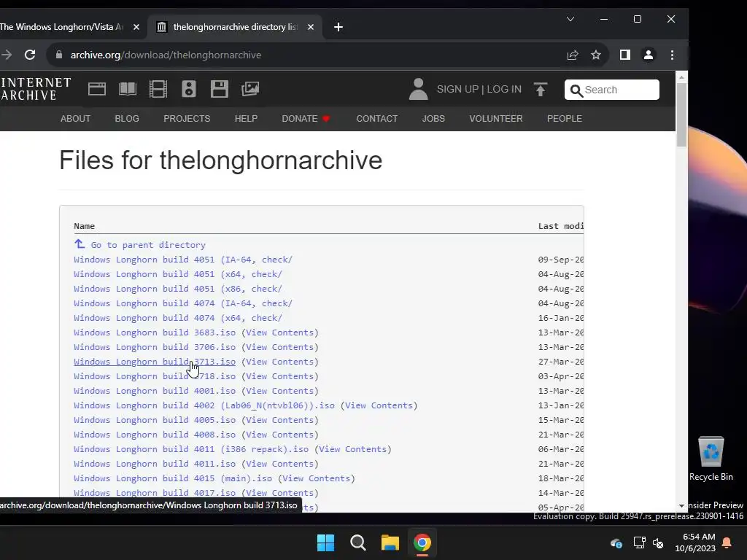Close the thelonghornarchive directory listing tab

[x=311, y=27]
